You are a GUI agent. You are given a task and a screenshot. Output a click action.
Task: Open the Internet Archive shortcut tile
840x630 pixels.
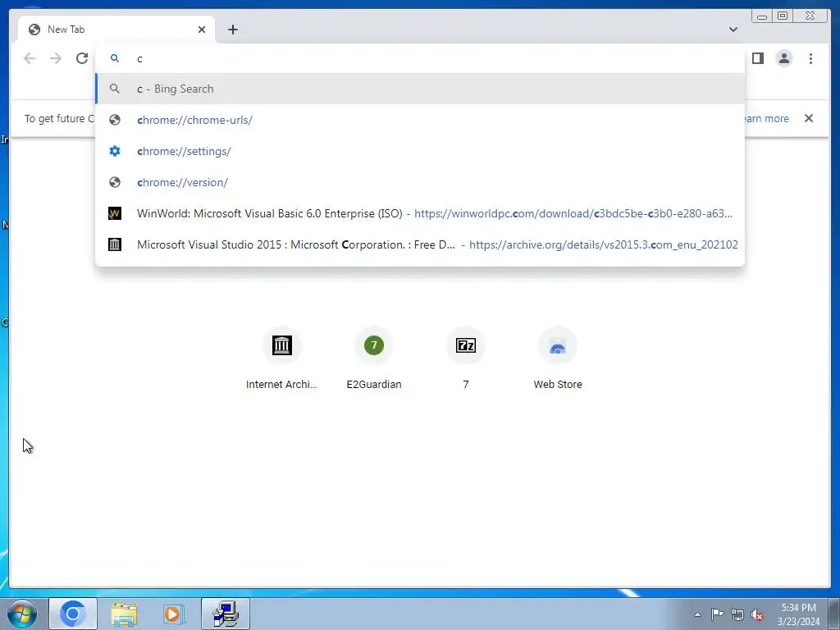(282, 358)
